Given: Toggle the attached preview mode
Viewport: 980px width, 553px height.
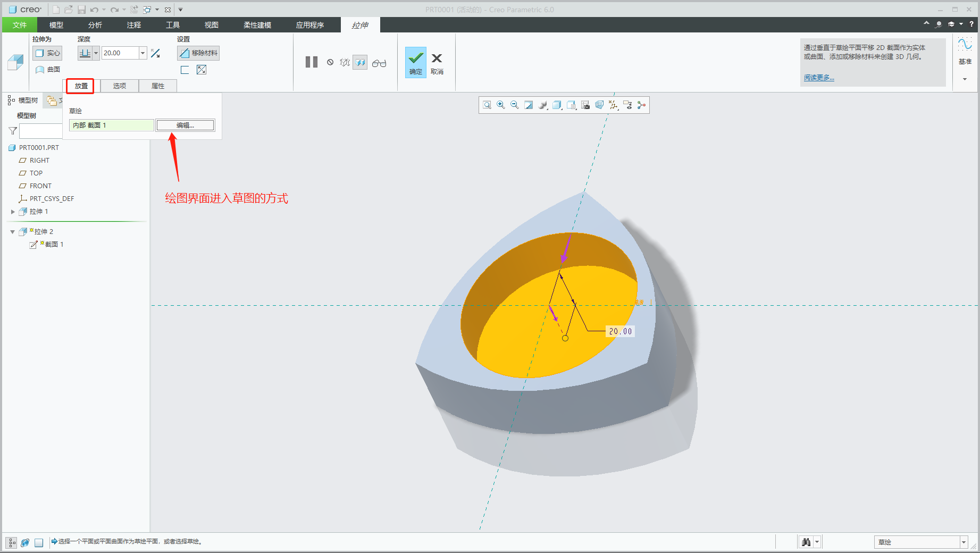Looking at the screenshot, I should click(360, 62).
